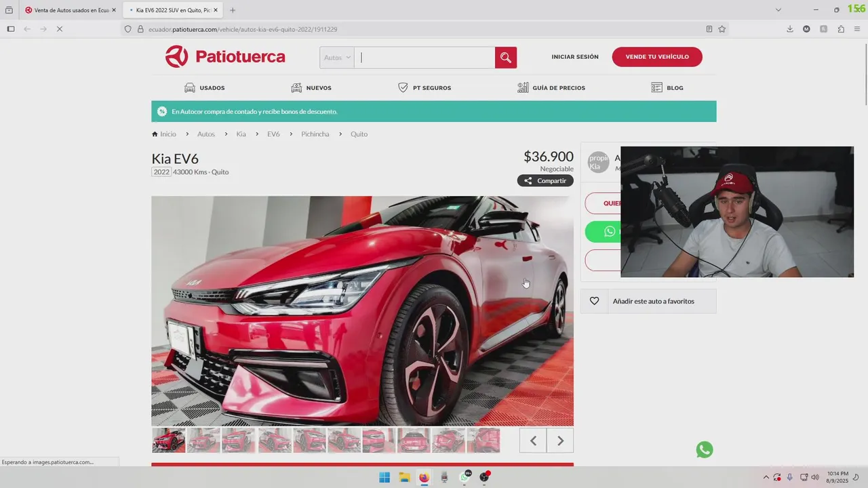Open Firefox View icon
This screenshot has width=868, height=488.
[9, 10]
